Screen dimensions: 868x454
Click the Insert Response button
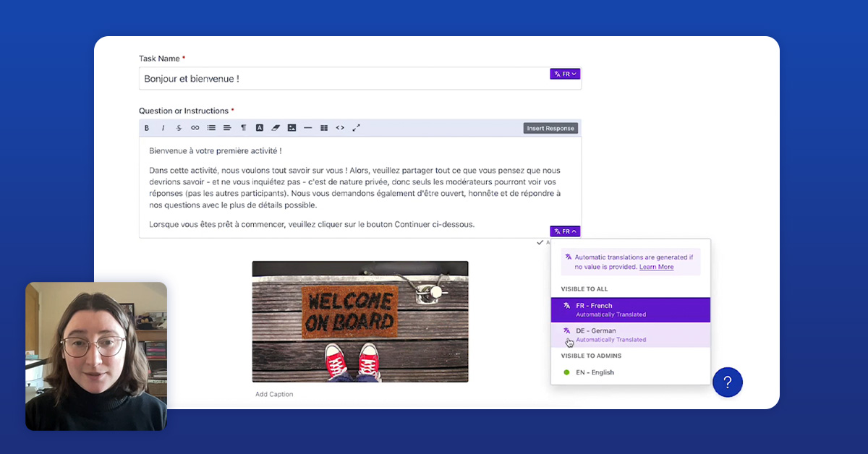click(x=550, y=127)
